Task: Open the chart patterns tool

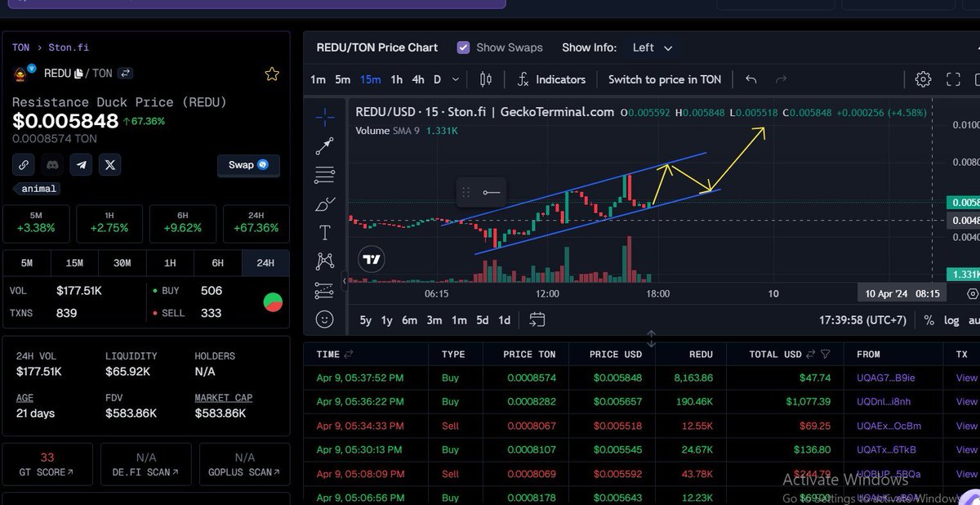Action: point(325,261)
